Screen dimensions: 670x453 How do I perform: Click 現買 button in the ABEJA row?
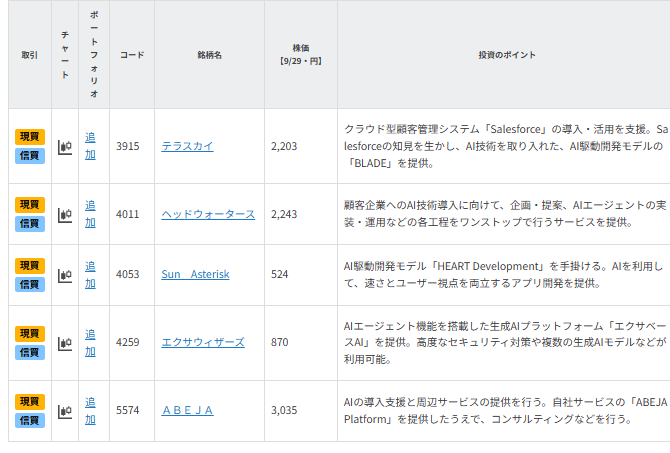point(30,402)
